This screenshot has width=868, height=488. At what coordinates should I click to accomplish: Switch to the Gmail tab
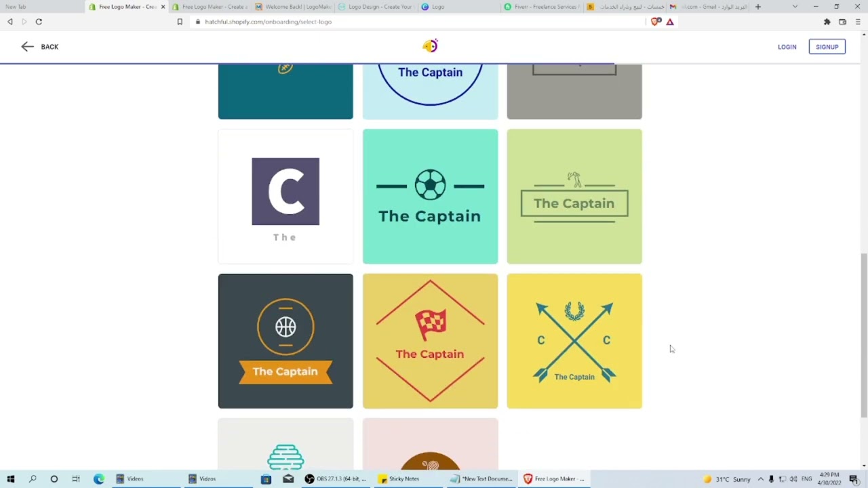pyautogui.click(x=708, y=7)
